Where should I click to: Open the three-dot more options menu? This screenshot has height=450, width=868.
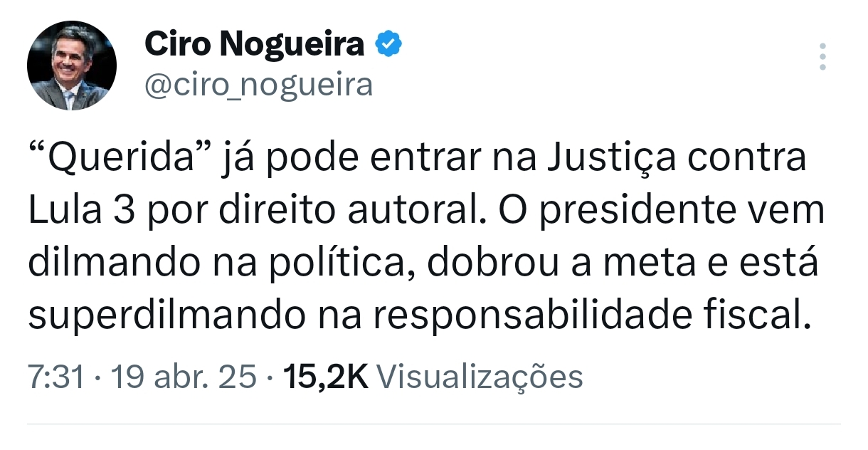pos(822,57)
